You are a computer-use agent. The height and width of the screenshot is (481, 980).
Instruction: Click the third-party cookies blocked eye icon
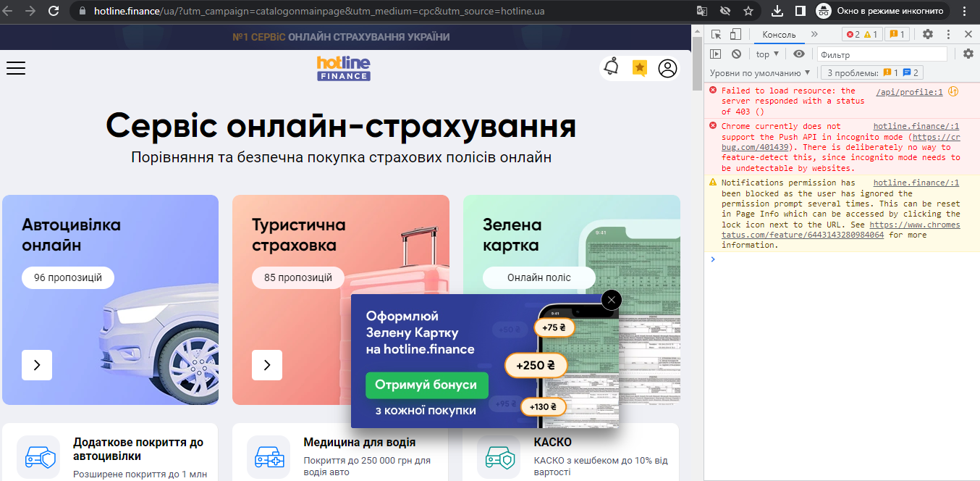coord(725,11)
